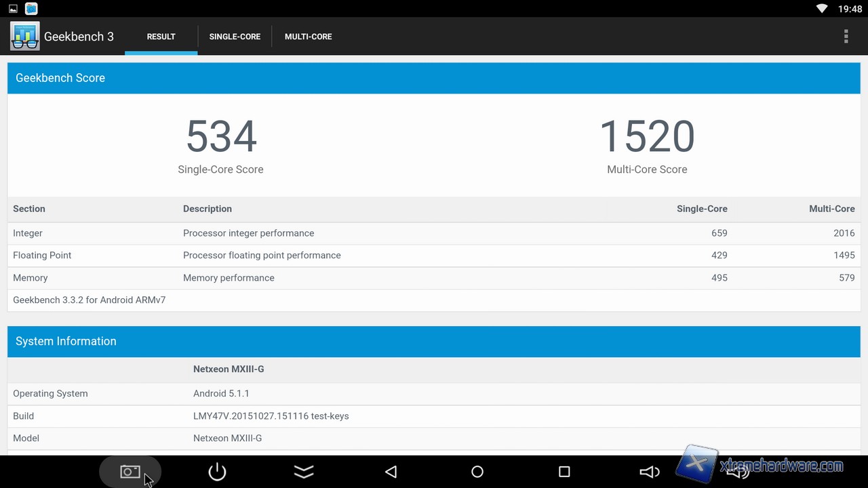Tap the Geekbench 3 app icon
The width and height of the screenshot is (868, 488).
click(25, 37)
